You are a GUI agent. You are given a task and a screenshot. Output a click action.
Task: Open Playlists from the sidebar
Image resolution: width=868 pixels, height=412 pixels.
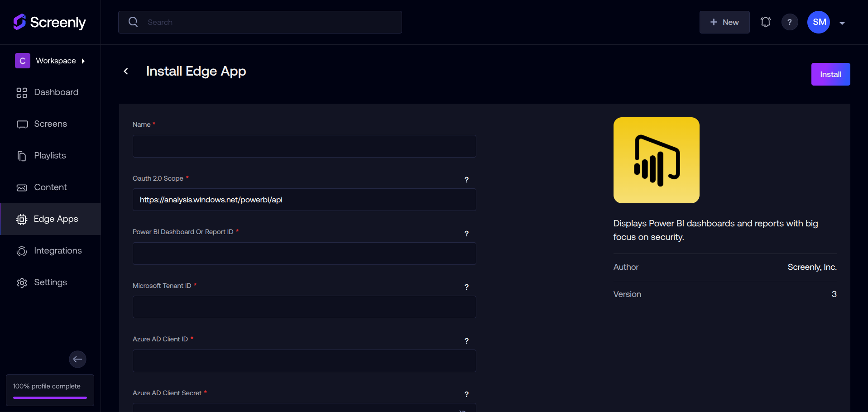pyautogui.click(x=50, y=156)
